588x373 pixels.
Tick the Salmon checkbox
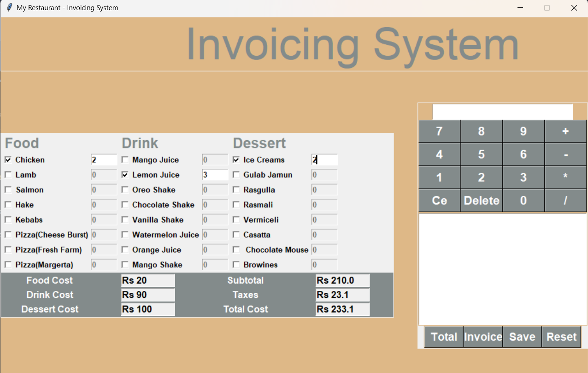click(8, 190)
